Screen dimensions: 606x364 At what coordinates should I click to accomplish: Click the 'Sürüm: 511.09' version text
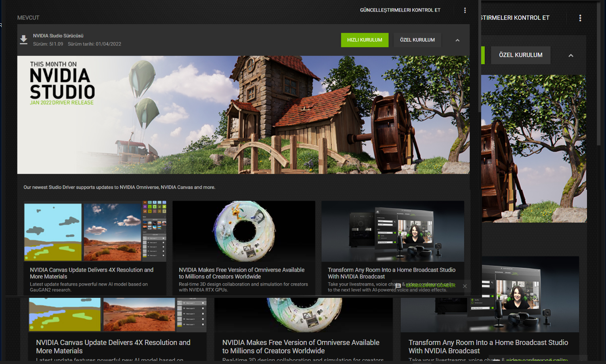48,44
